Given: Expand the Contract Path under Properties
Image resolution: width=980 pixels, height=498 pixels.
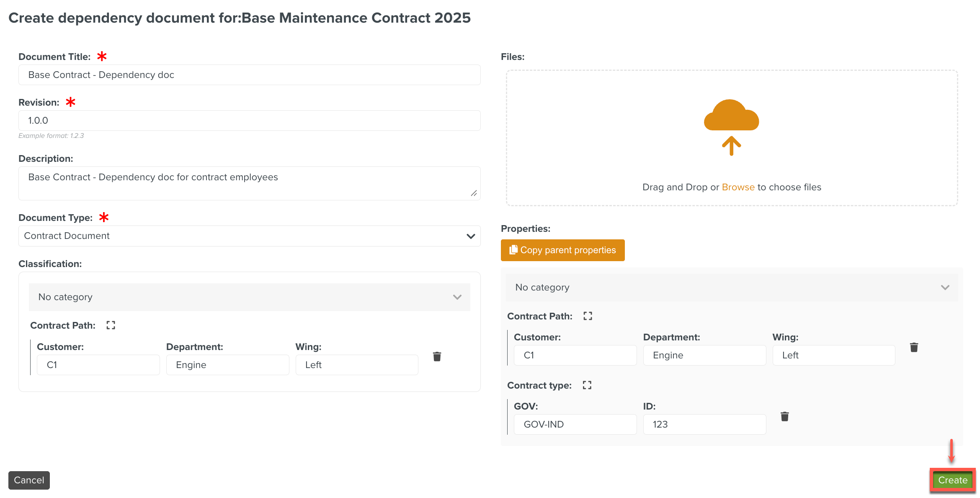Looking at the screenshot, I should click(588, 316).
